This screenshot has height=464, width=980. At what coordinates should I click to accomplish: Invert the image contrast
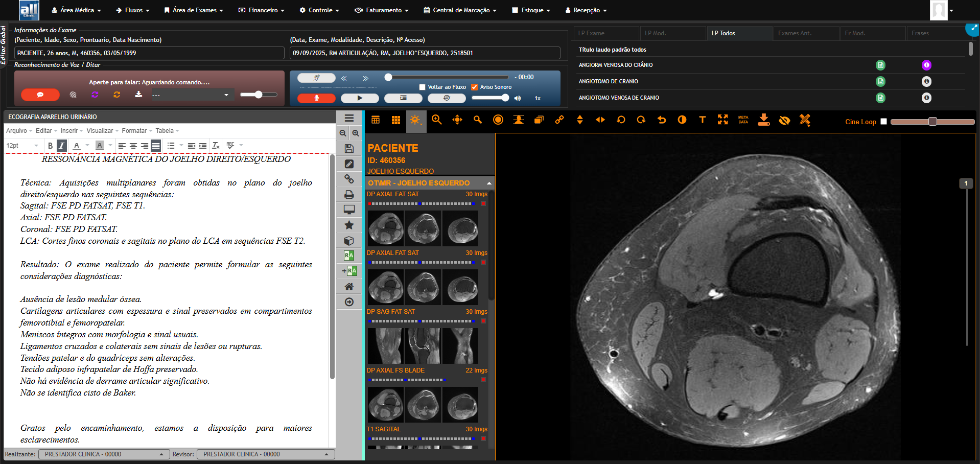click(682, 121)
